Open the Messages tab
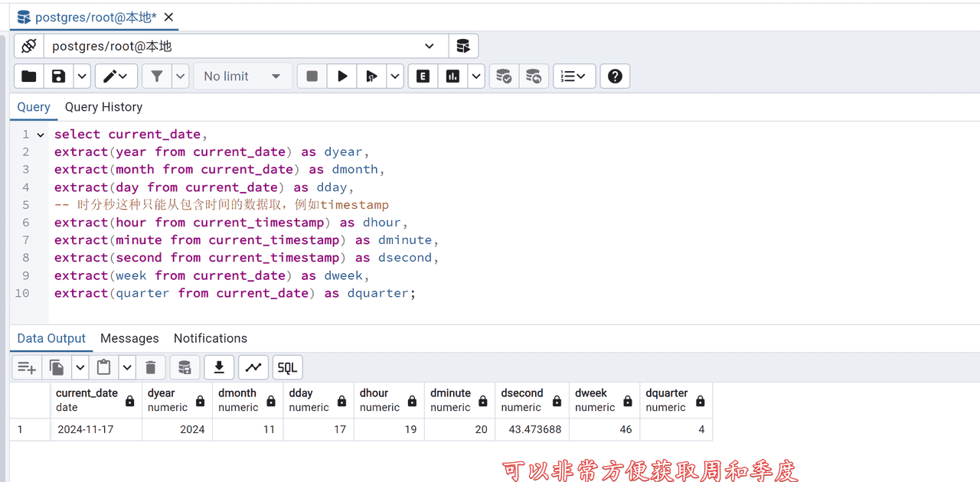This screenshot has width=980, height=482. (129, 338)
